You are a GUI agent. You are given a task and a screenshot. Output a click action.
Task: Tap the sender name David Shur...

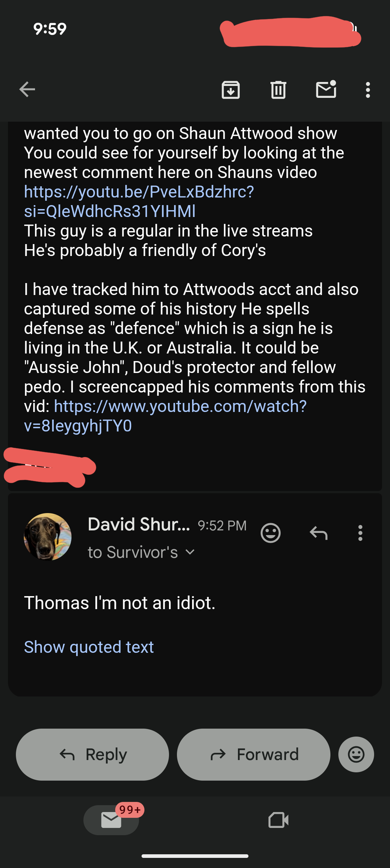point(139,524)
